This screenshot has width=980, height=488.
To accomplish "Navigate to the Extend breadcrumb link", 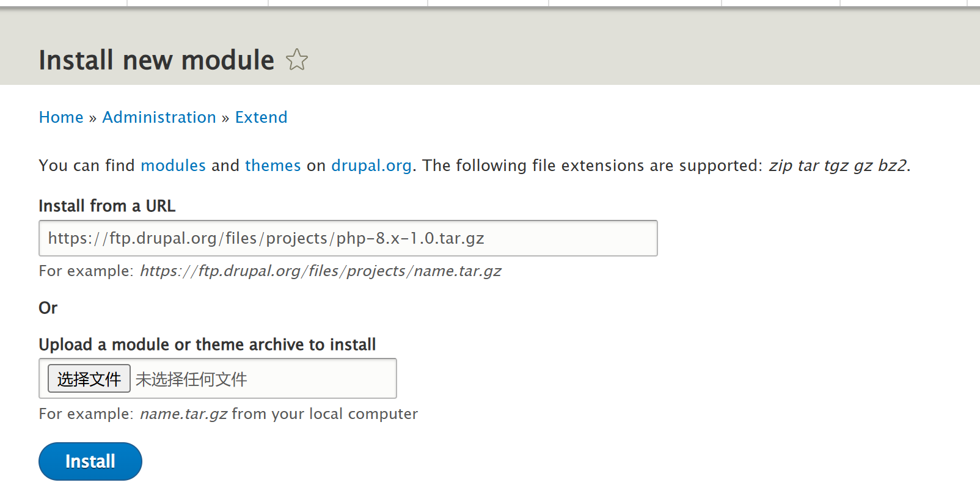I will 261,117.
